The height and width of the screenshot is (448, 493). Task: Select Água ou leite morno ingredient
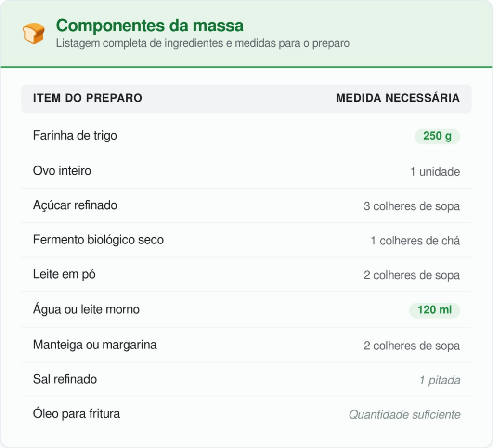pos(86,309)
